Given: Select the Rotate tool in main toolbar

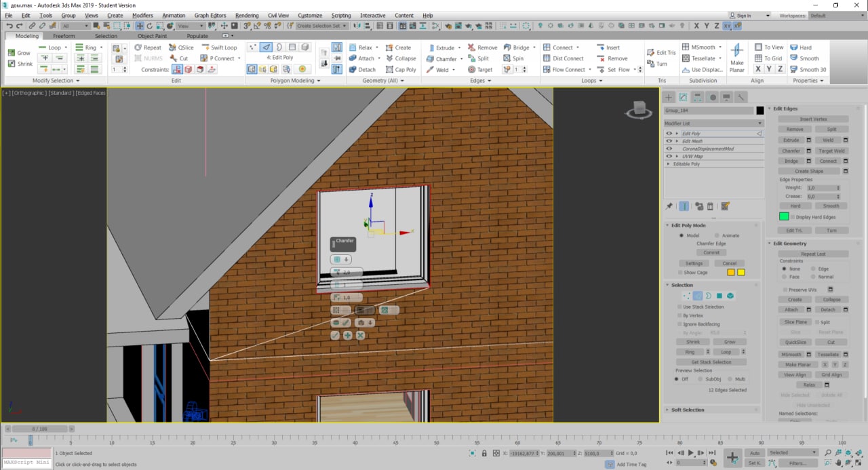Looking at the screenshot, I should point(150,26).
